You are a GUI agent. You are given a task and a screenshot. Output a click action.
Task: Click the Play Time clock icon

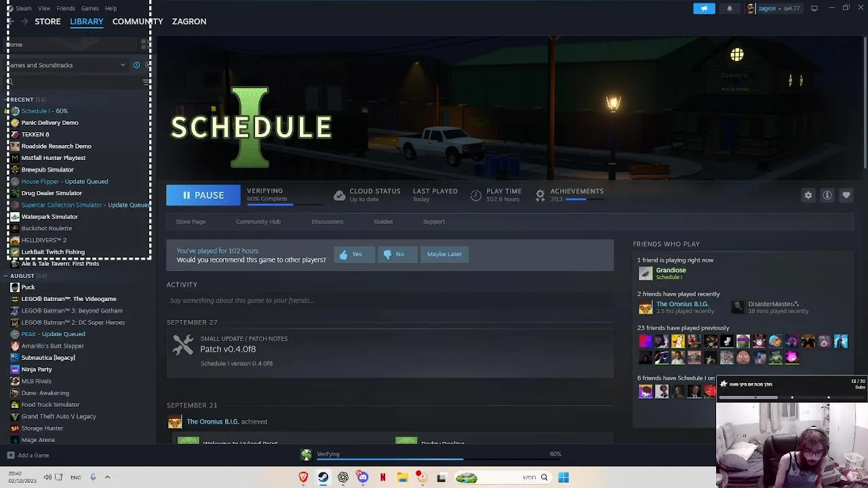coord(476,195)
